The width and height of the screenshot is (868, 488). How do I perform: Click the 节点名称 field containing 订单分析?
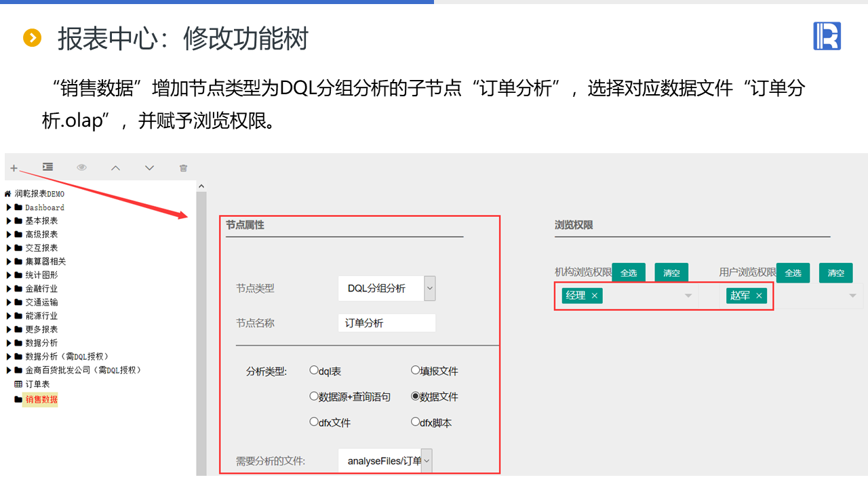coord(387,323)
